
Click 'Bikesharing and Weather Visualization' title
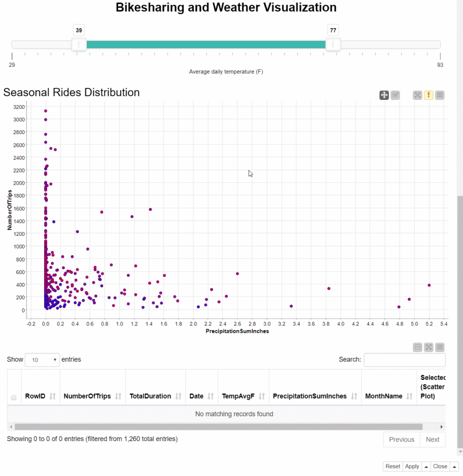226,7
